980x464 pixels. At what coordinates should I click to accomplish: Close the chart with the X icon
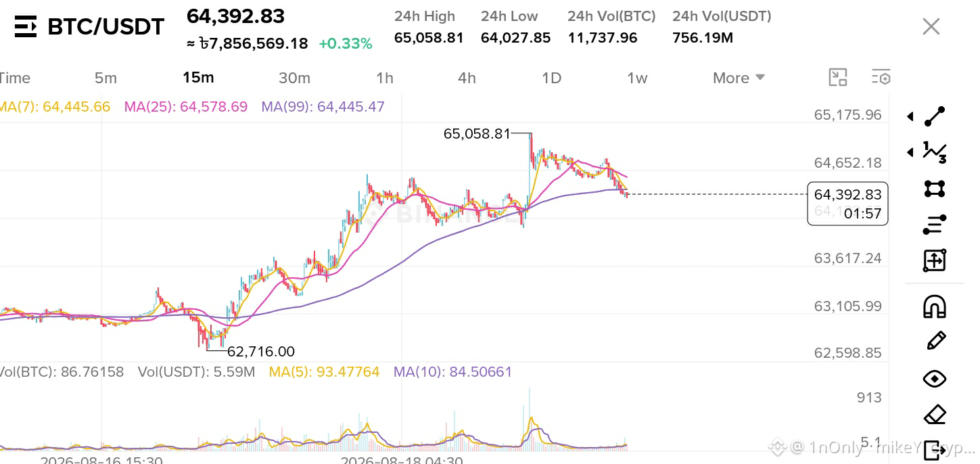click(931, 27)
